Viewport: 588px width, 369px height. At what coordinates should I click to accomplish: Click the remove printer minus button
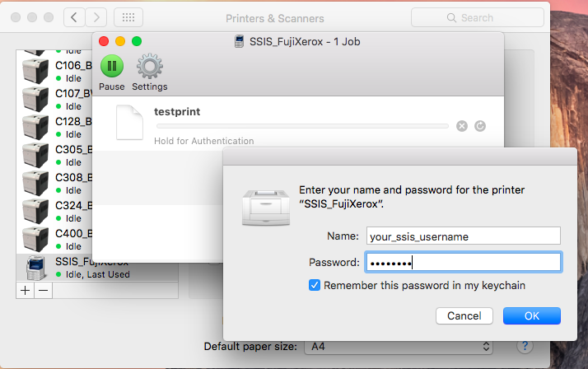43,290
